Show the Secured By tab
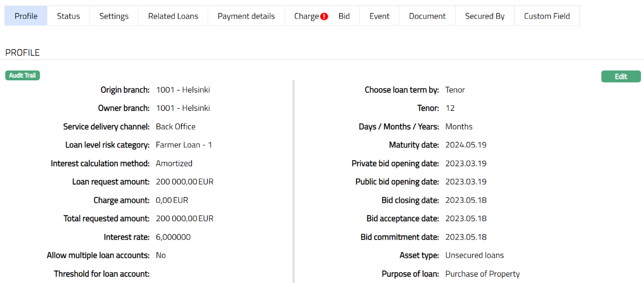Image resolution: width=644 pixels, height=299 pixels. [x=485, y=16]
